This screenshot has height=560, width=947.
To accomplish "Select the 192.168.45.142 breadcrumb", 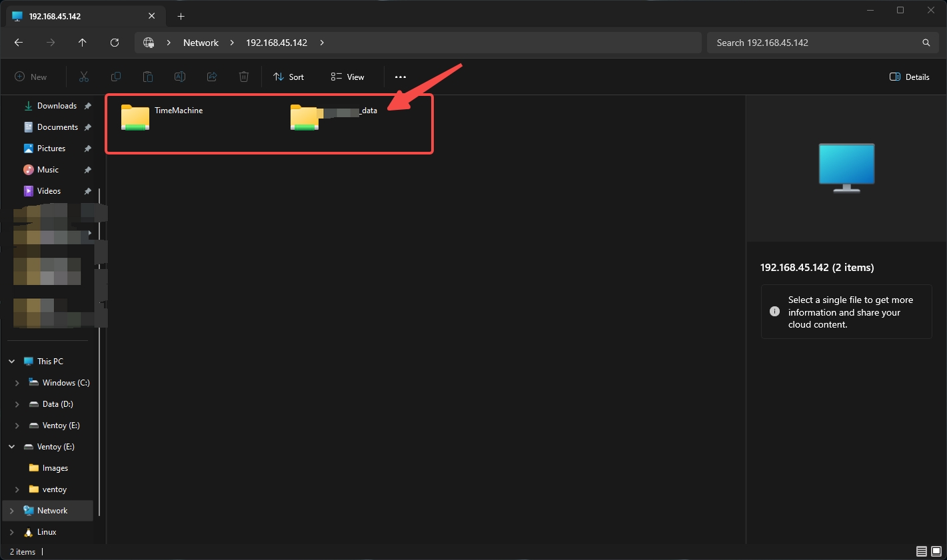I will point(277,43).
